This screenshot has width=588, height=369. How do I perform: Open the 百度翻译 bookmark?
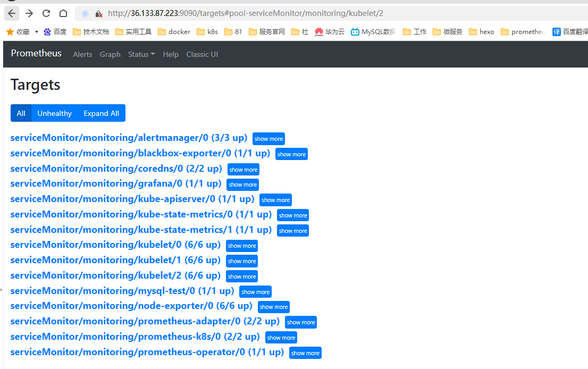tap(570, 32)
